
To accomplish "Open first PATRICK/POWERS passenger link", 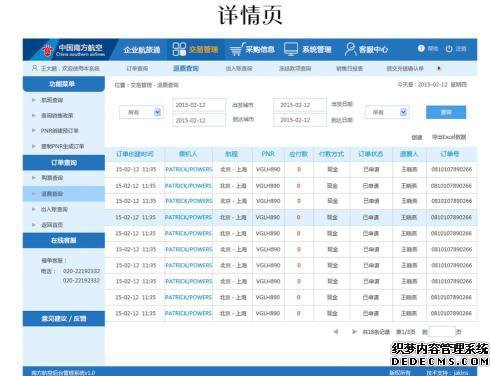I will point(189,169).
